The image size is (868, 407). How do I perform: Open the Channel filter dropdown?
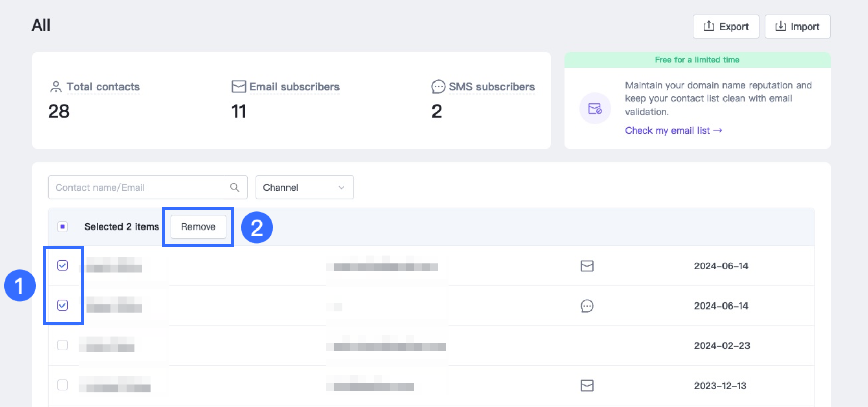304,188
